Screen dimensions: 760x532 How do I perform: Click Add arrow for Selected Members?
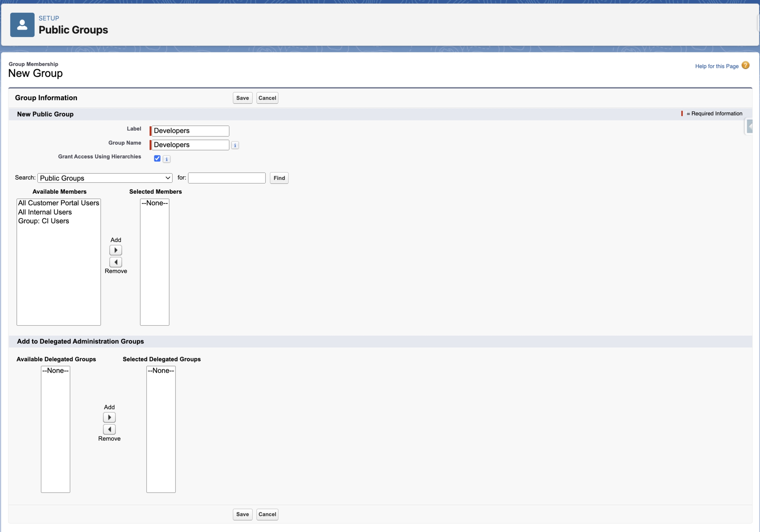(x=115, y=250)
